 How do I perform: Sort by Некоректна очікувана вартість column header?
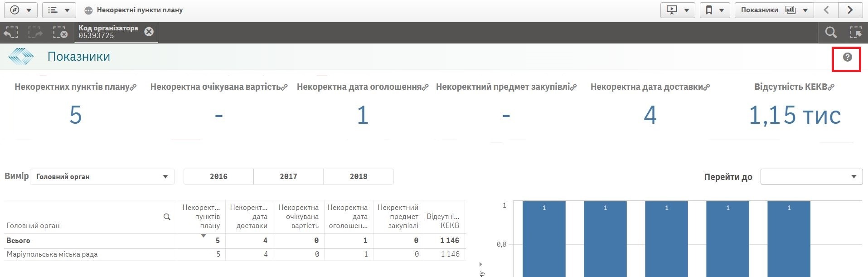click(299, 216)
